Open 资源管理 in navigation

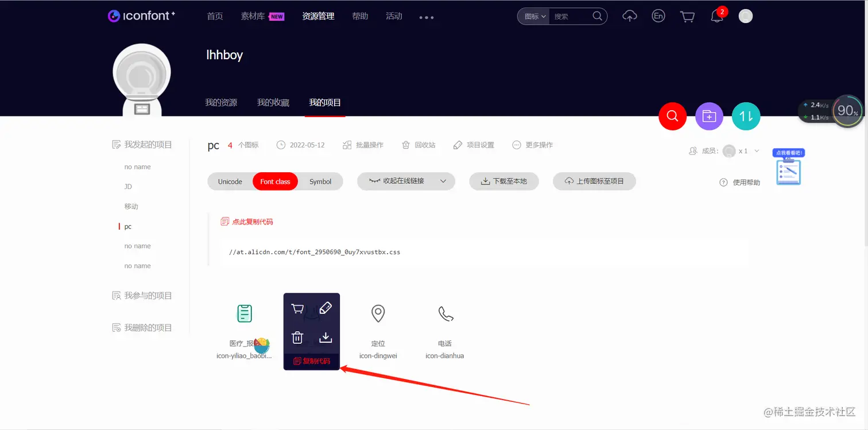pyautogui.click(x=318, y=16)
